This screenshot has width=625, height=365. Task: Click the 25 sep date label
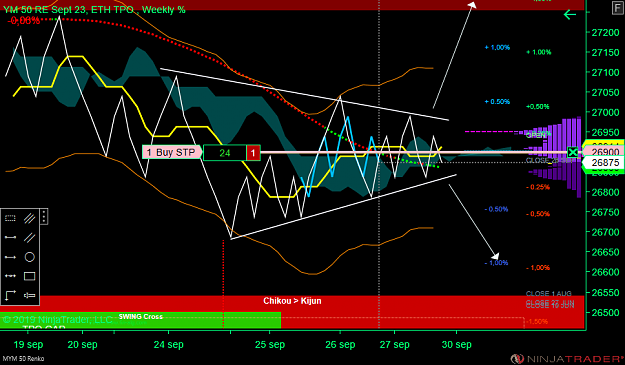click(270, 344)
